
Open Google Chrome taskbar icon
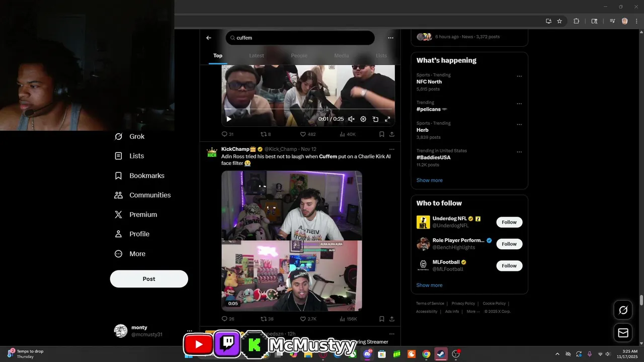point(426,354)
